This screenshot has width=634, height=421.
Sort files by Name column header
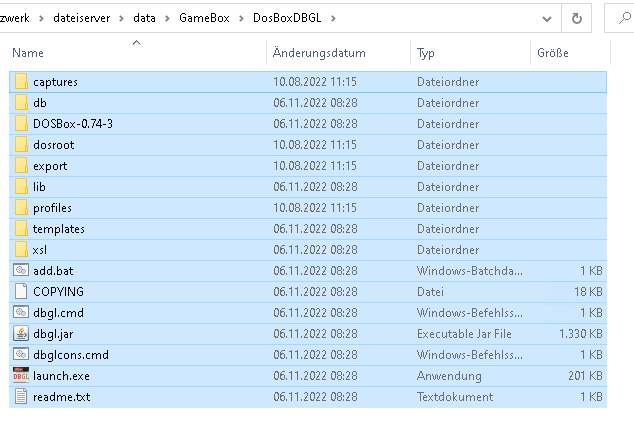pyautogui.click(x=28, y=53)
